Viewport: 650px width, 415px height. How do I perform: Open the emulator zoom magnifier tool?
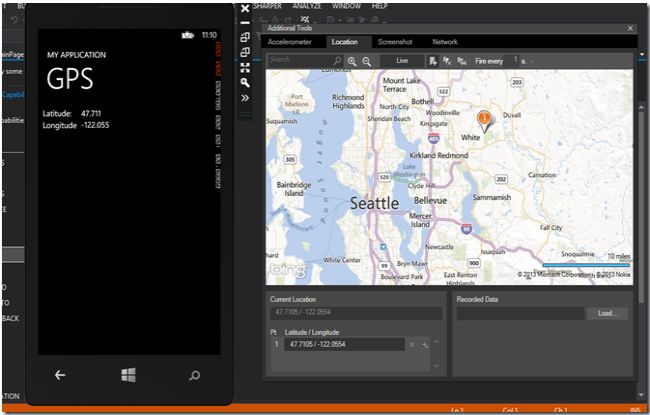click(245, 83)
